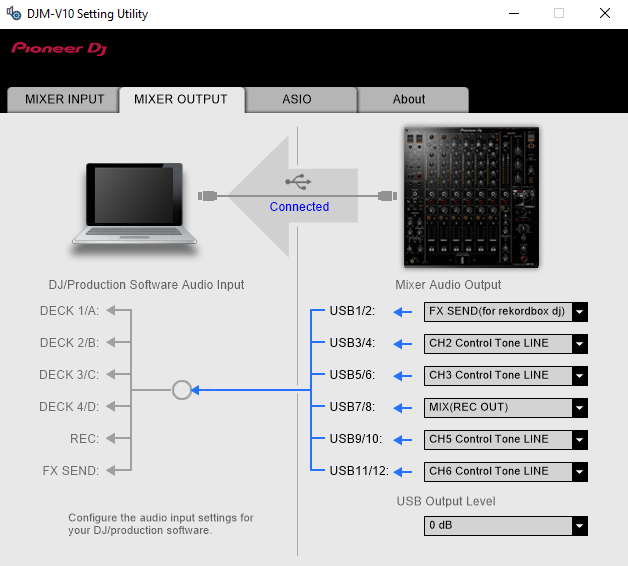
Task: Click the left USB plug connector icon
Action: (x=207, y=196)
